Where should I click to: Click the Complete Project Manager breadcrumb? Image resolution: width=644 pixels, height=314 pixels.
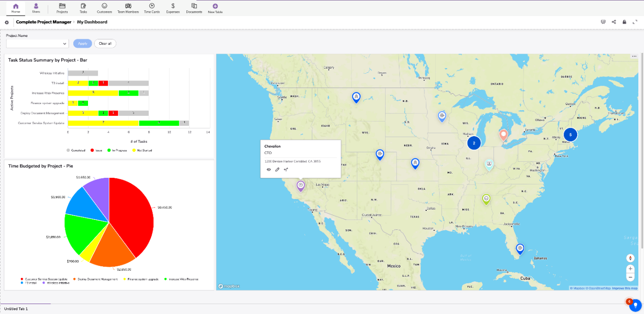tap(44, 22)
